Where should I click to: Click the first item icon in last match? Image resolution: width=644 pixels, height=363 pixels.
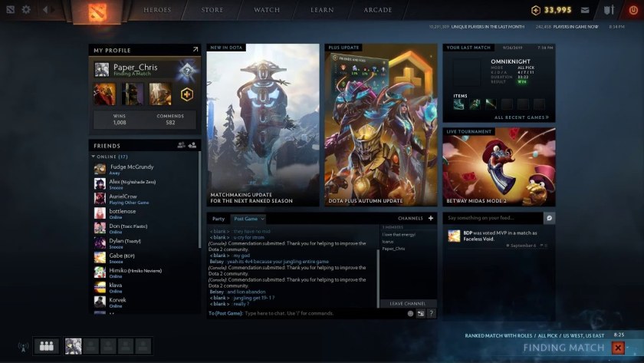click(458, 104)
